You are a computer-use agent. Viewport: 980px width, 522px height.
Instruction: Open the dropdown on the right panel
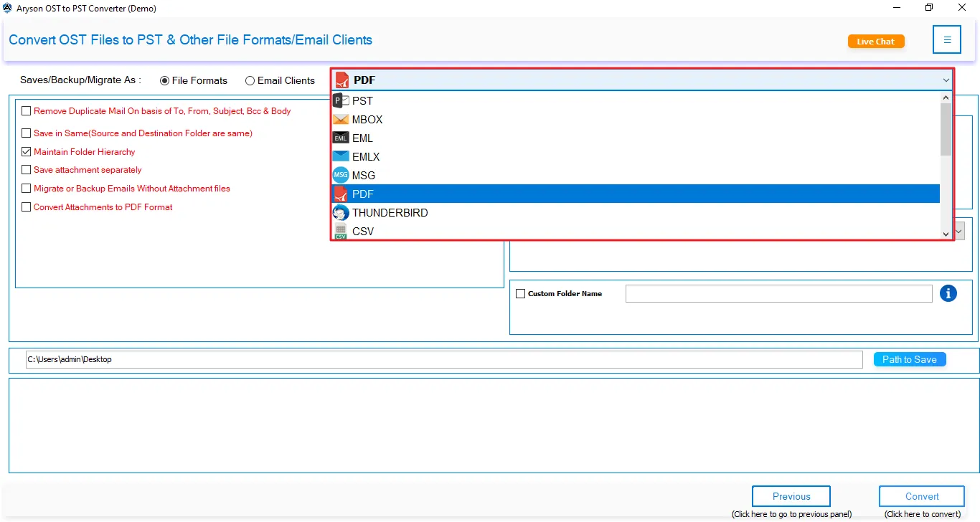[x=959, y=231]
